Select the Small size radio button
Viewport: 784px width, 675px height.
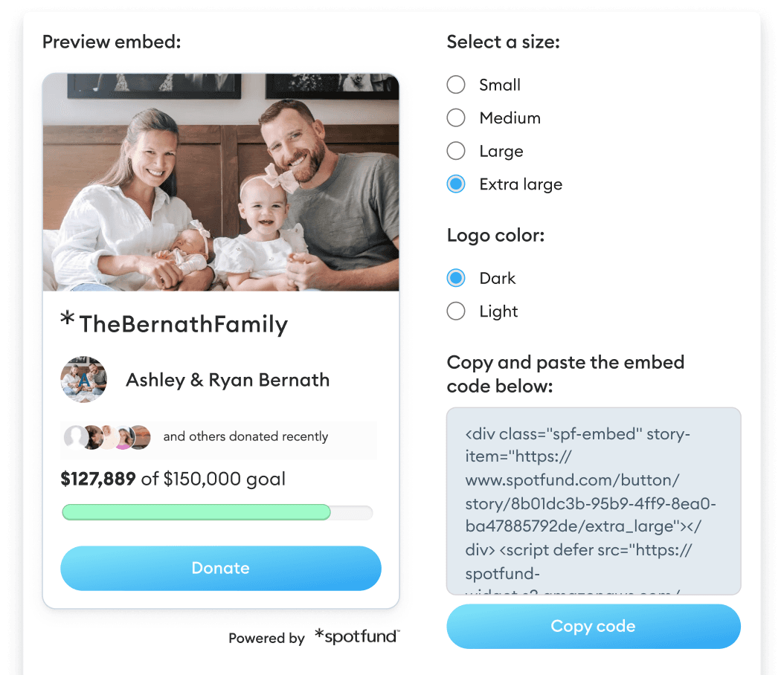pyautogui.click(x=456, y=85)
